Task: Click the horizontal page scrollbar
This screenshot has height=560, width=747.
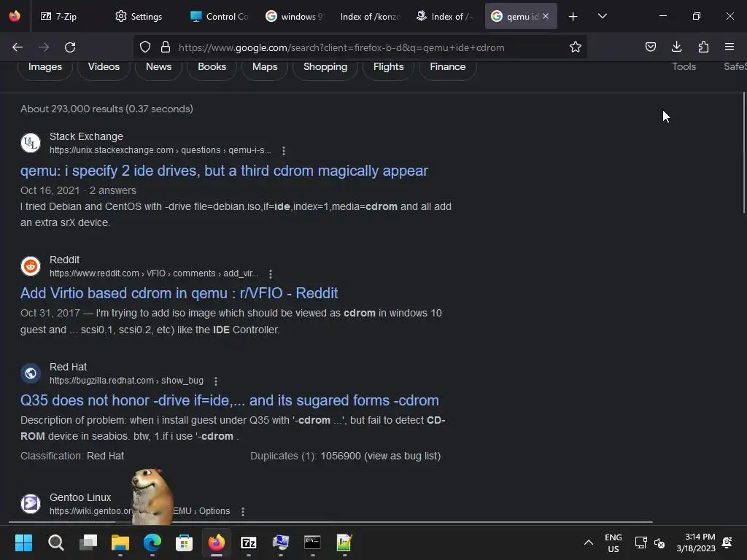Action: tap(330, 522)
